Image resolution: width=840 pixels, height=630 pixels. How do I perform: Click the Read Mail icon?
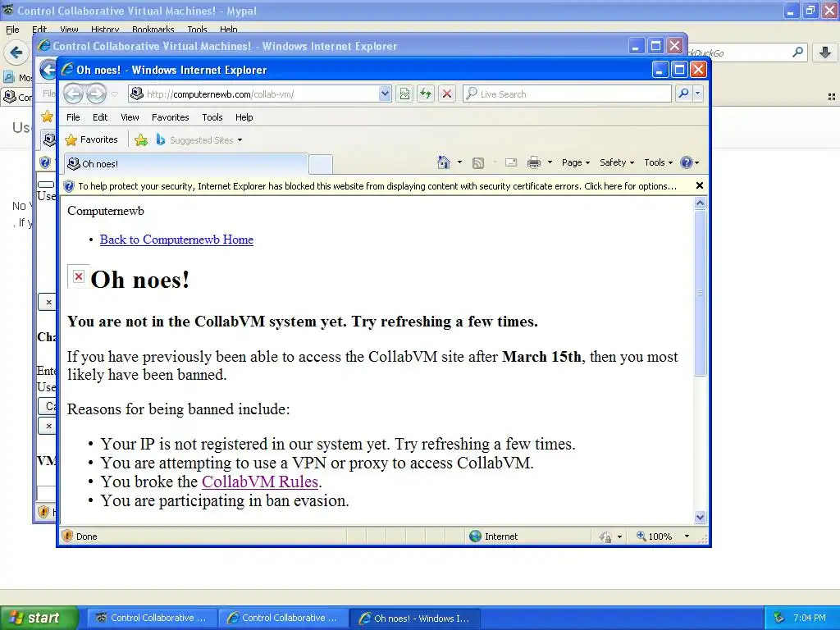(511, 163)
